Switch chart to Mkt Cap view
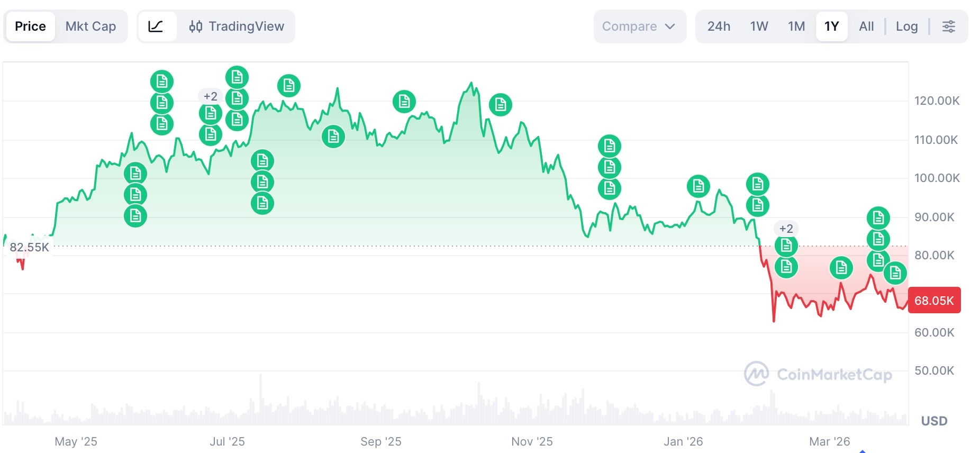This screenshot has height=453, width=980. 90,26
